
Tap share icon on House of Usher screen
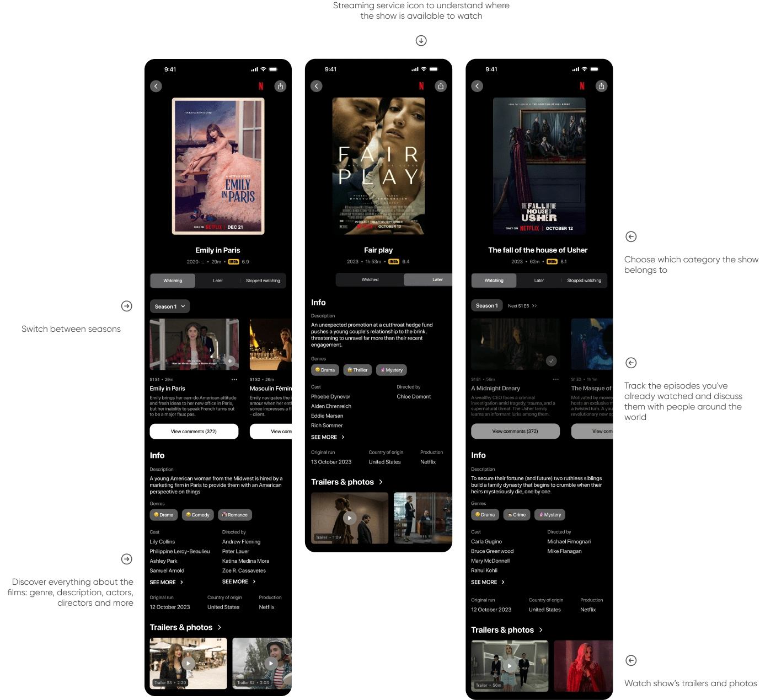(601, 86)
